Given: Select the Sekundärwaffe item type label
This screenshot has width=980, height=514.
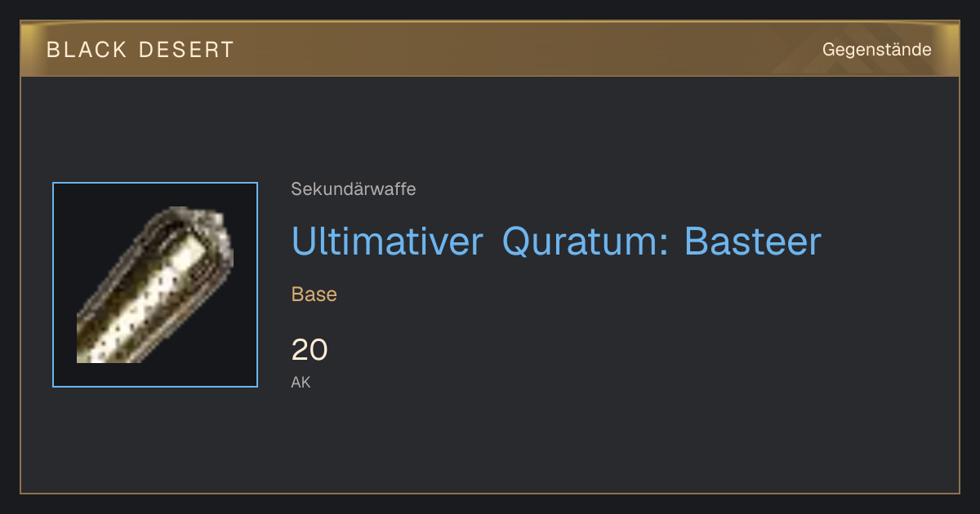Looking at the screenshot, I should pos(354,189).
